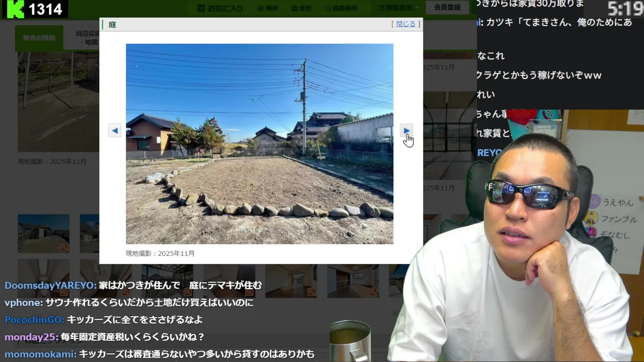
Task: Select the 物件の特徴 tab
Action: coord(39,38)
